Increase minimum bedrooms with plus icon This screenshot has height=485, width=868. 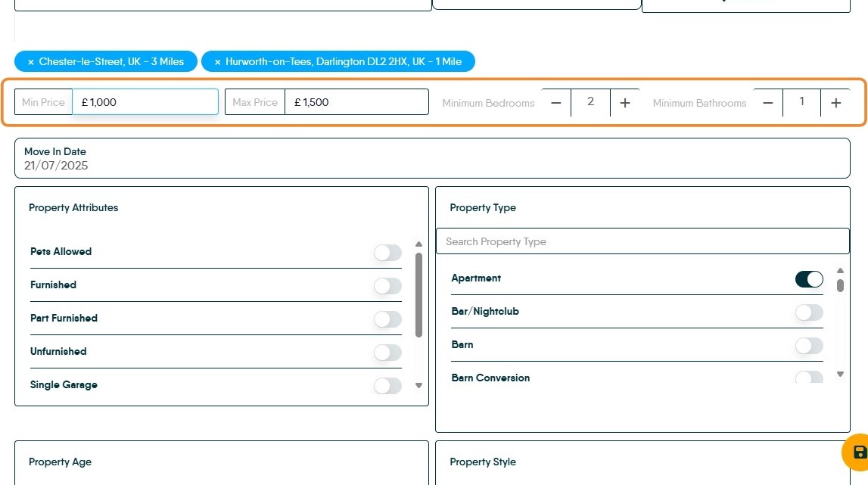point(625,103)
